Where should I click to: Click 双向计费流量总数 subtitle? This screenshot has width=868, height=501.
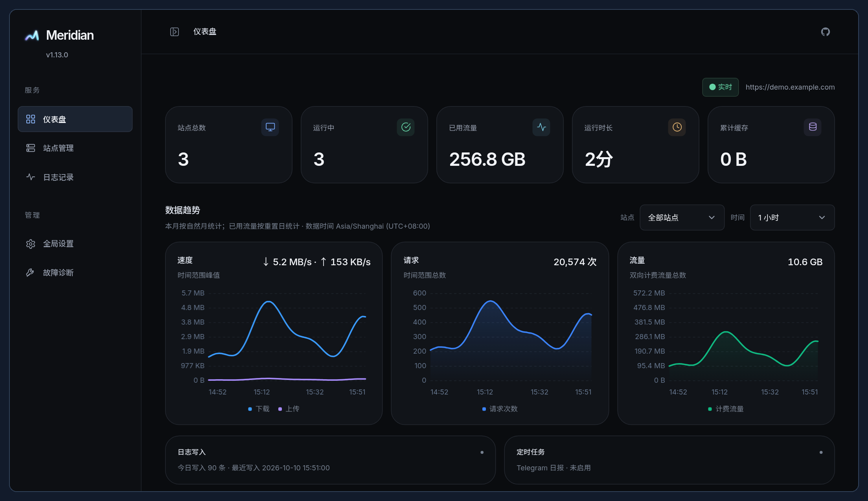pyautogui.click(x=658, y=275)
